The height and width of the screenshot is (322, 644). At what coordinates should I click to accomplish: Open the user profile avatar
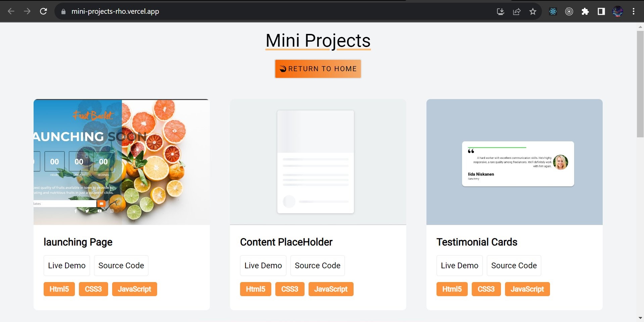(x=617, y=12)
